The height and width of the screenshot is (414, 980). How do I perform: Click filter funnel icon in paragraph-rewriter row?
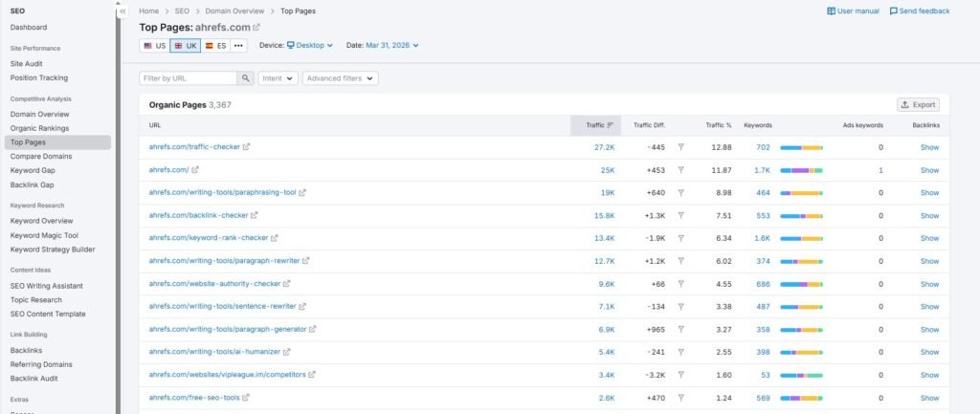(680, 261)
